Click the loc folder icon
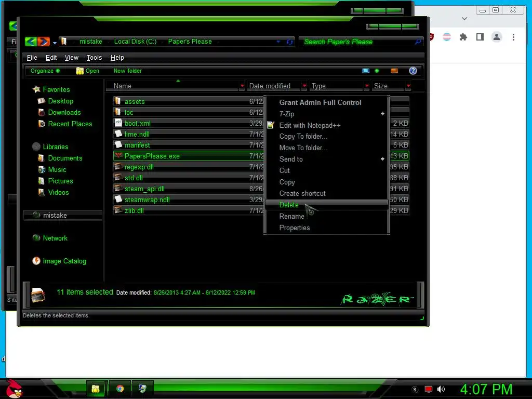The width and height of the screenshot is (532, 399). click(118, 112)
